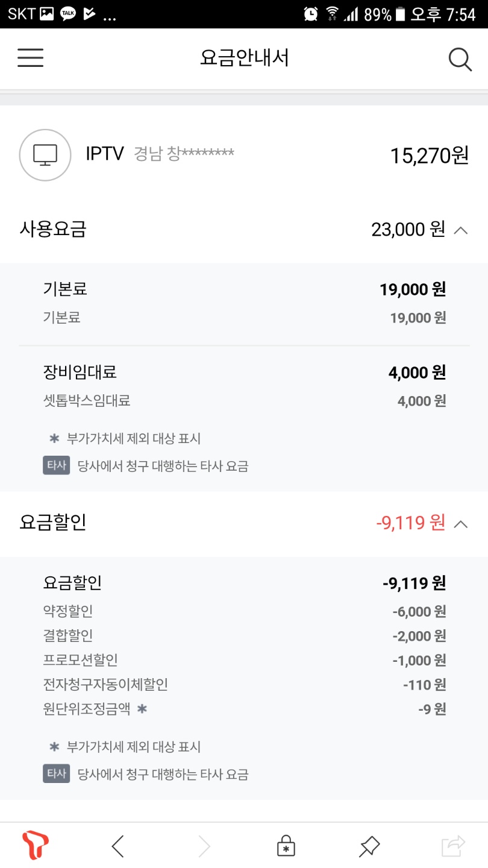Viewport: 488px width, 868px height.
Task: Tap the 셋톱박스임대료 row
Action: point(244,400)
